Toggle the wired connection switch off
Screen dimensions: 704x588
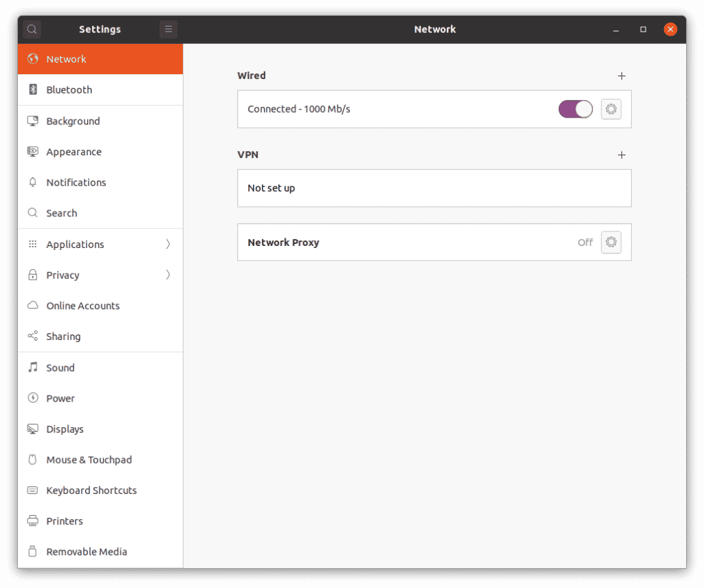(x=575, y=109)
